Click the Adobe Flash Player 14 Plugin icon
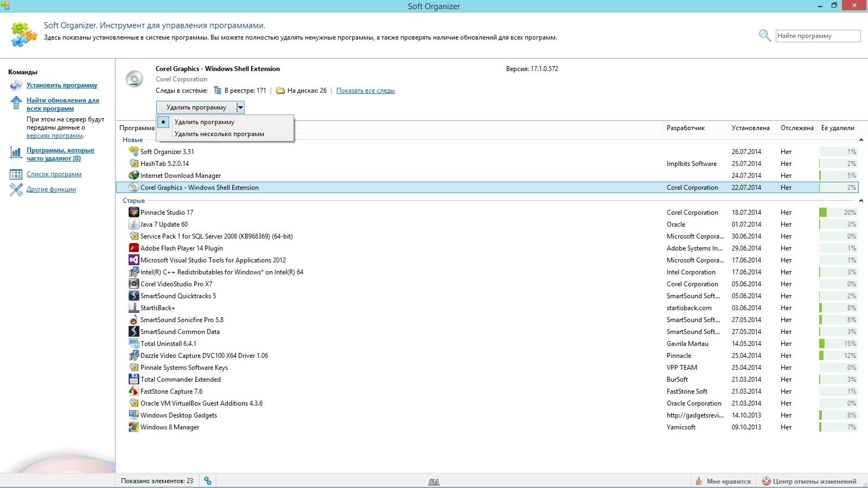The height and width of the screenshot is (488, 868). coord(133,248)
